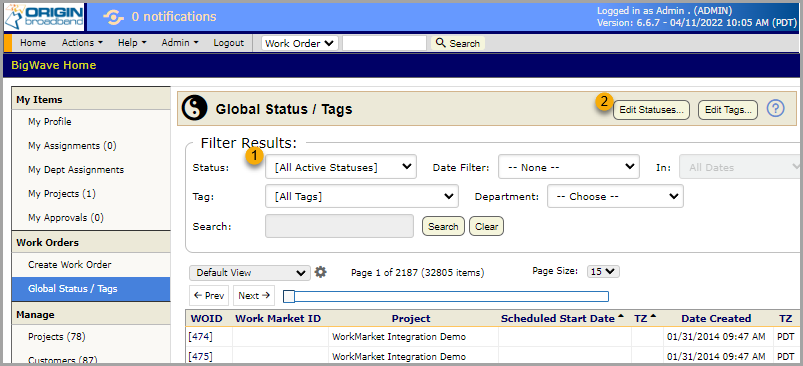Go to previous page with Prev
The image size is (803, 366).
coord(209,295)
